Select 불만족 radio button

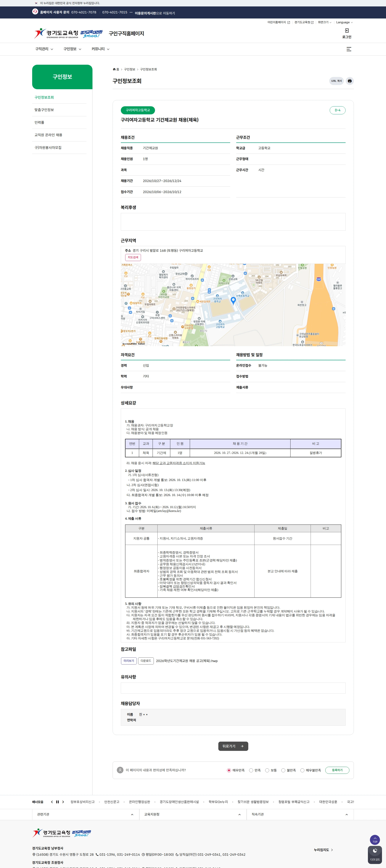(283, 770)
